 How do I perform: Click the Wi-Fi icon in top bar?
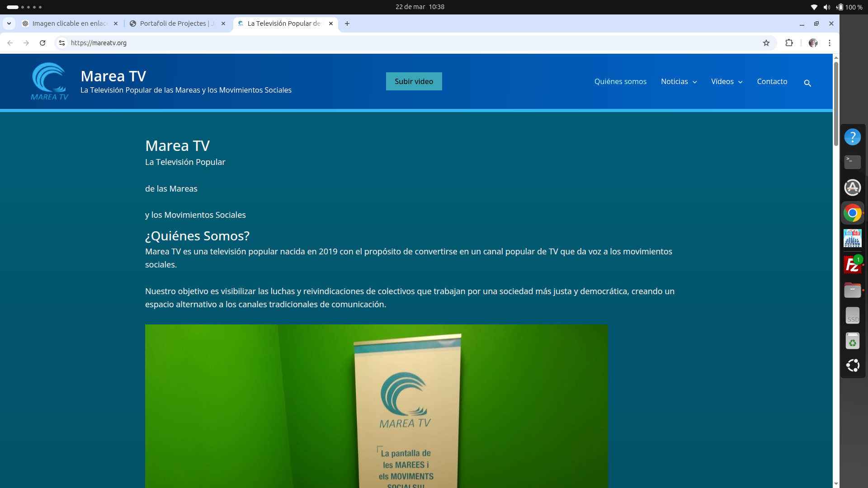pos(814,7)
